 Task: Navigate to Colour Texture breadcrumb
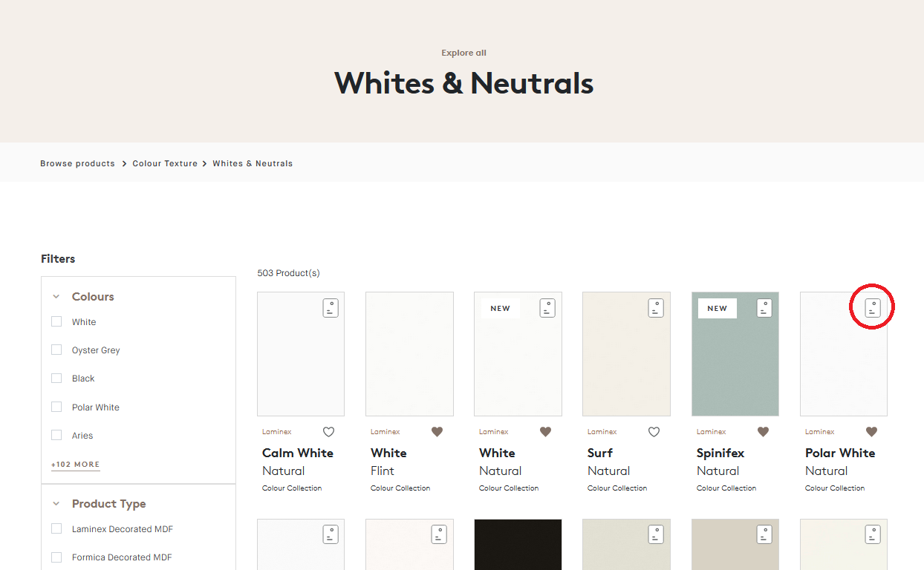pos(165,163)
